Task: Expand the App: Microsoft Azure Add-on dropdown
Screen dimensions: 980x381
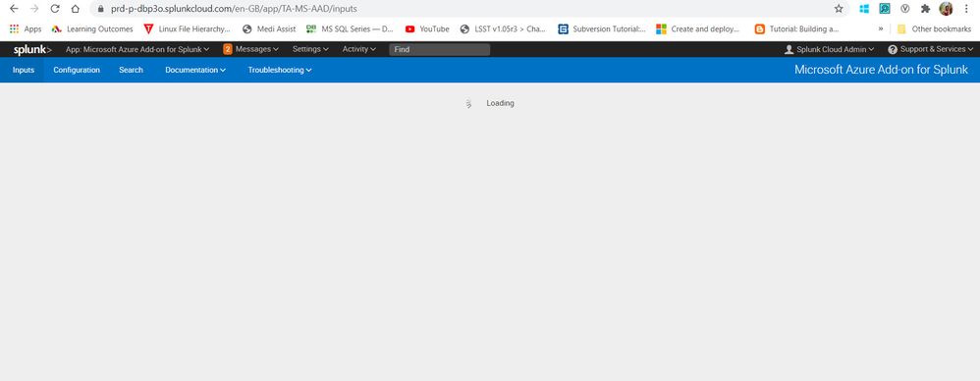Action: [x=137, y=49]
